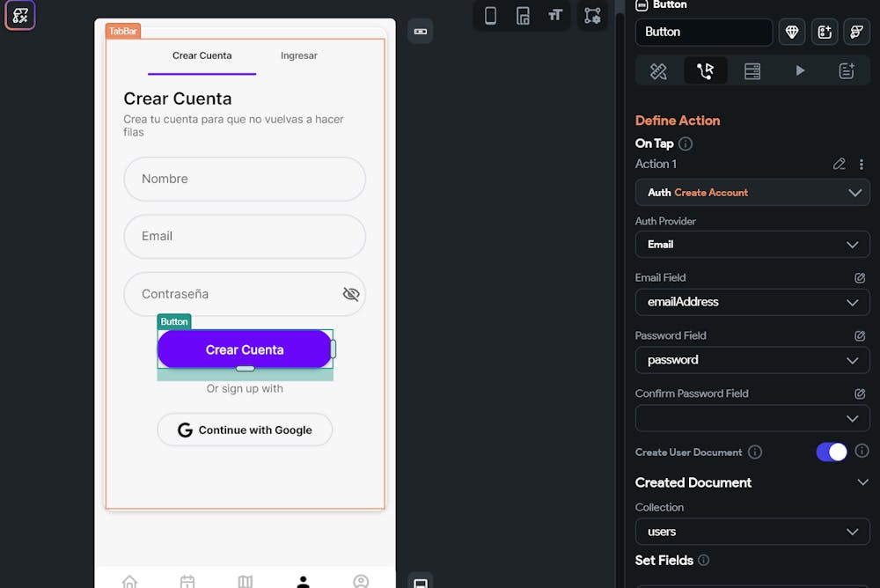This screenshot has width=880, height=588.
Task: Click the right-side resize handle of the button
Action: [x=333, y=349]
